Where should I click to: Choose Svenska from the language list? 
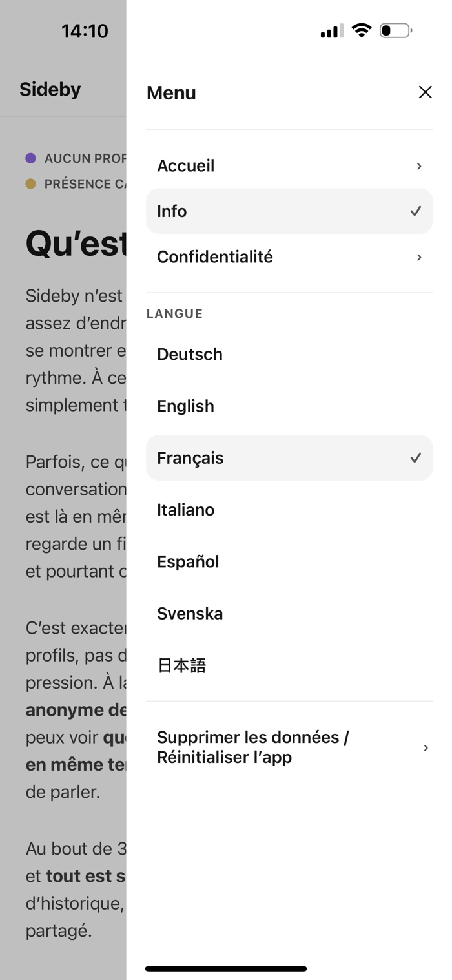point(289,613)
